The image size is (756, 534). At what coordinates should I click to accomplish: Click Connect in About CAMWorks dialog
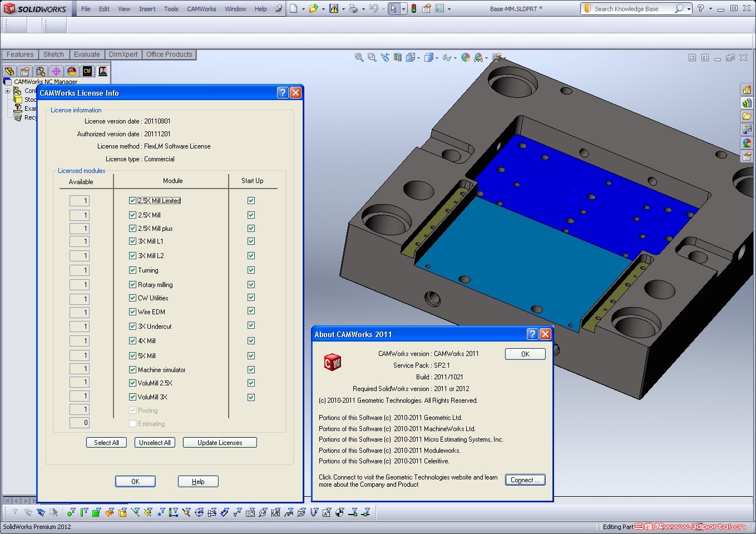525,480
